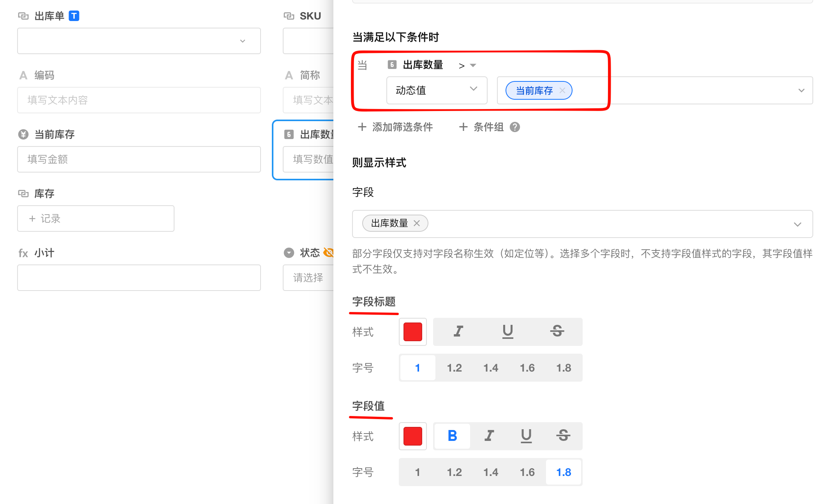821x504 pixels.
Task: Open 动态值 dropdown
Action: [x=437, y=90]
